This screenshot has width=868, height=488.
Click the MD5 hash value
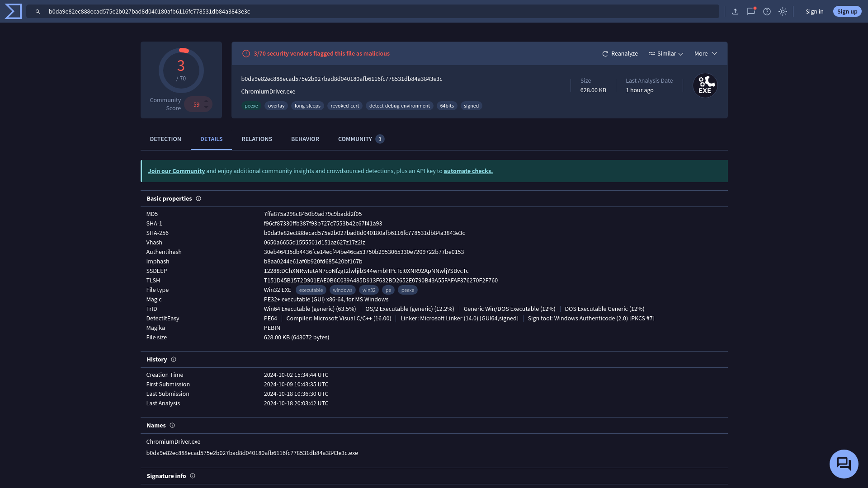313,214
